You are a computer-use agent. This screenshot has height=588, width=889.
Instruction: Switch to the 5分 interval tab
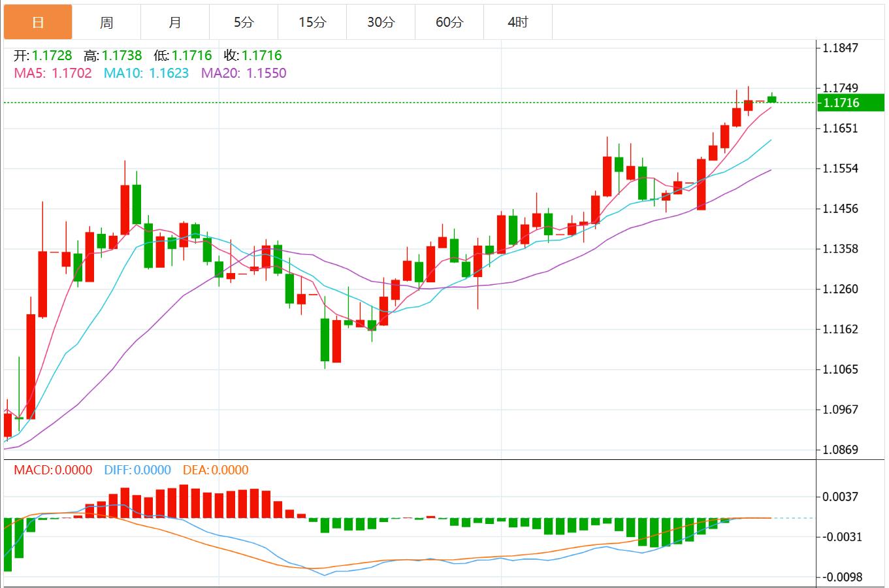(x=244, y=23)
